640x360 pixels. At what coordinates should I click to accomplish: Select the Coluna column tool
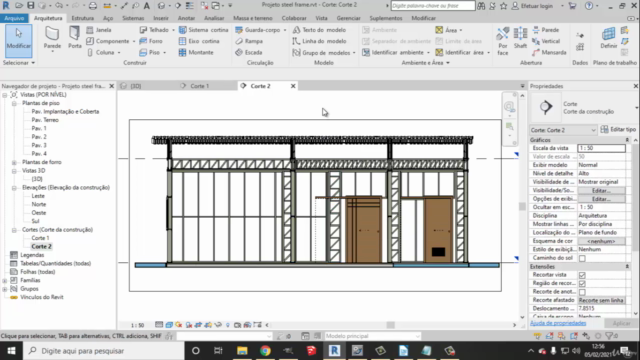tap(100, 53)
